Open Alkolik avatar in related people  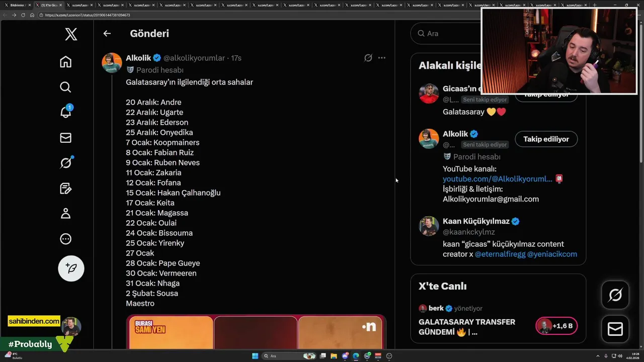[429, 139]
